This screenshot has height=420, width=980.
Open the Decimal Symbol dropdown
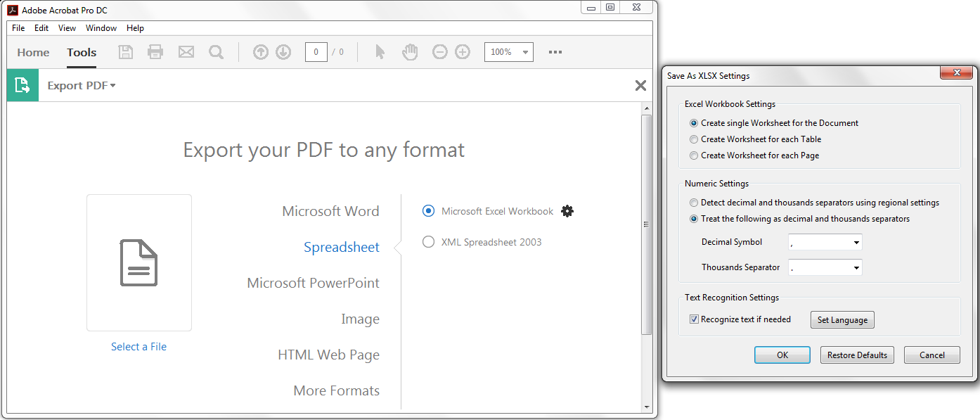click(825, 242)
